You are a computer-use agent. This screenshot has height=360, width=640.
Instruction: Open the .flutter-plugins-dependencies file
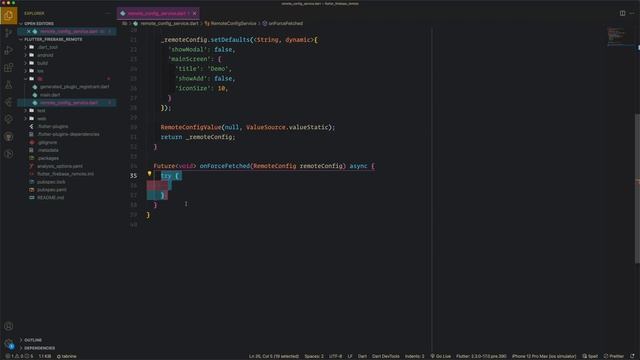[68, 134]
